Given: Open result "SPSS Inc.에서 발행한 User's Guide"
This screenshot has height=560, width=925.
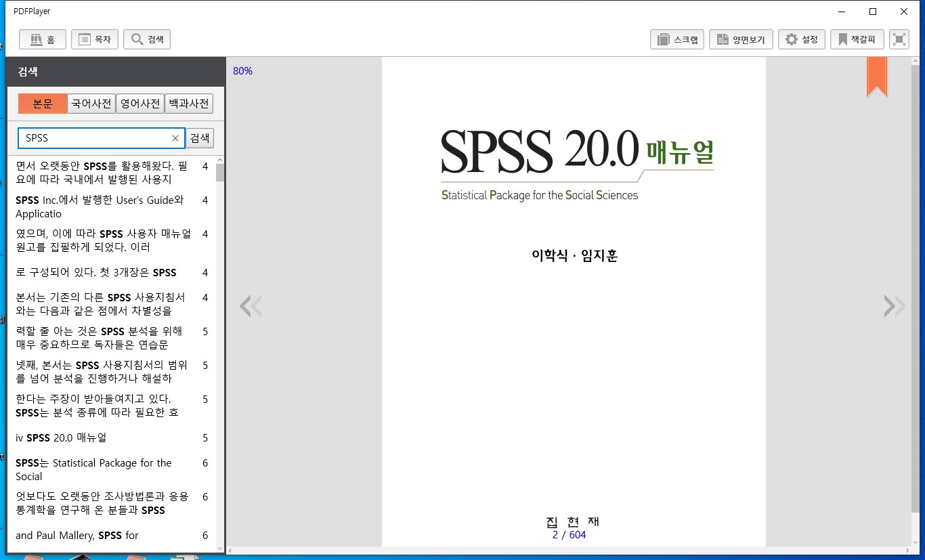Looking at the screenshot, I should (x=112, y=207).
